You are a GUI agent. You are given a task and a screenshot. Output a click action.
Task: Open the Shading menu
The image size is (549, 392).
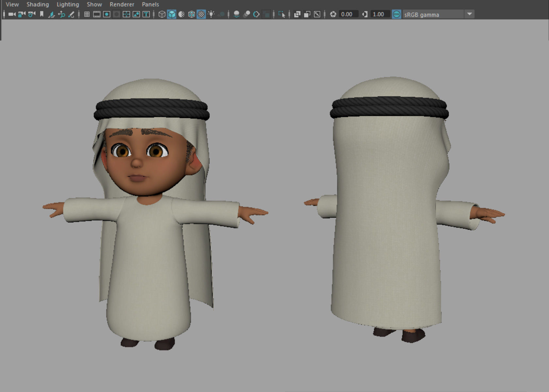click(x=38, y=4)
